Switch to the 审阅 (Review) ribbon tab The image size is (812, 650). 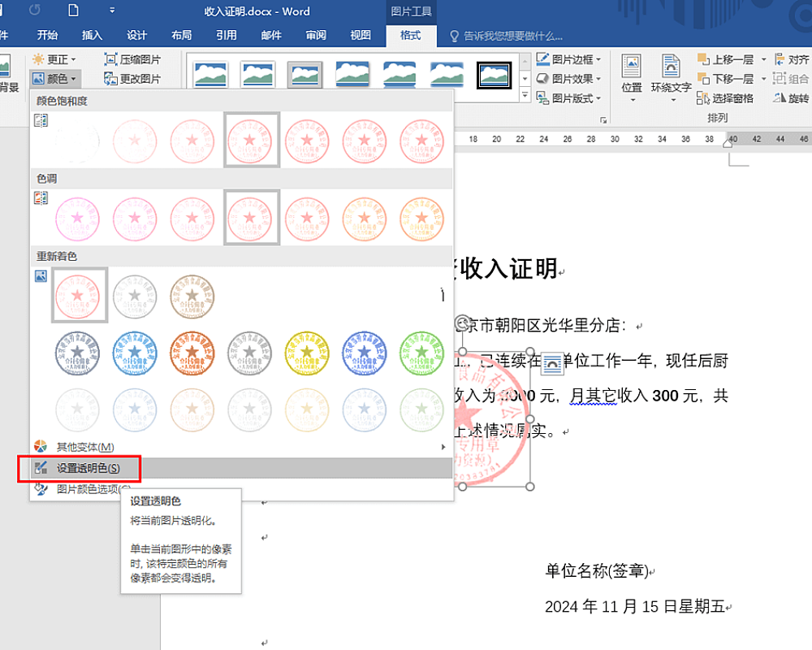pos(316,35)
